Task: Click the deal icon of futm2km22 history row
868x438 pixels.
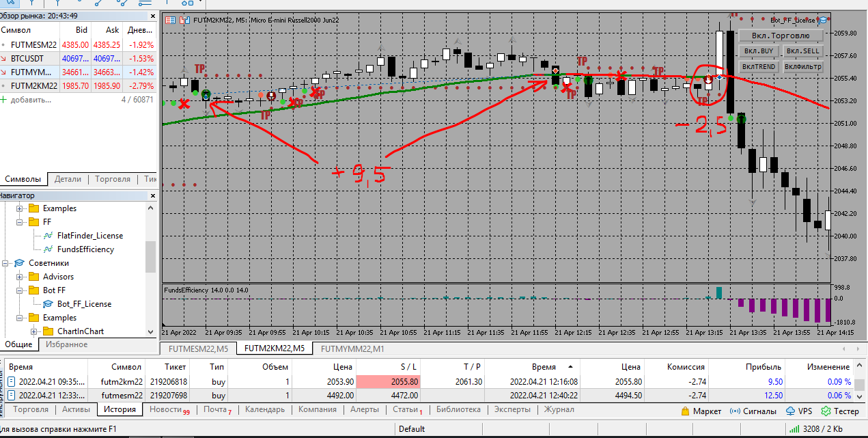Action: coord(11,382)
